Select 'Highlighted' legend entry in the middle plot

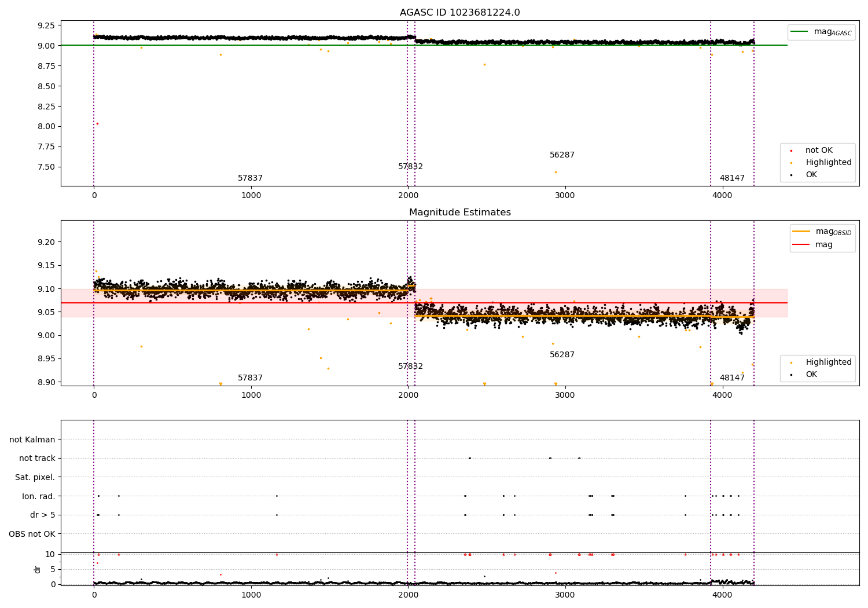click(821, 362)
